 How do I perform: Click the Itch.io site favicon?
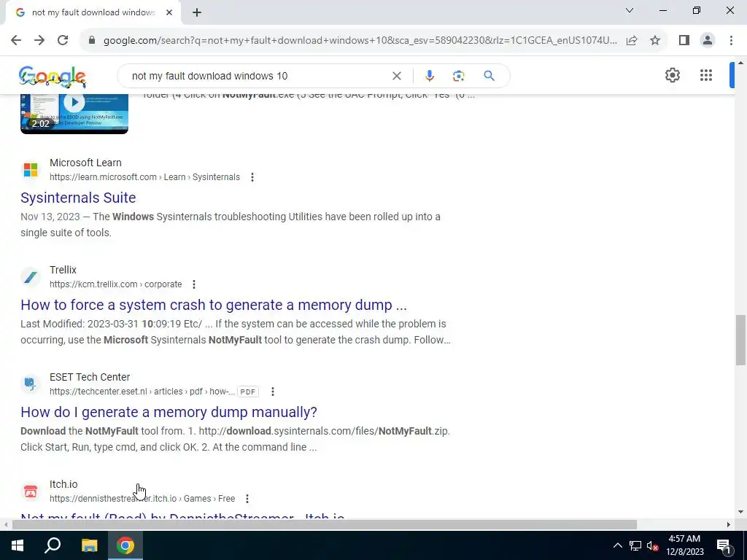[x=31, y=491]
